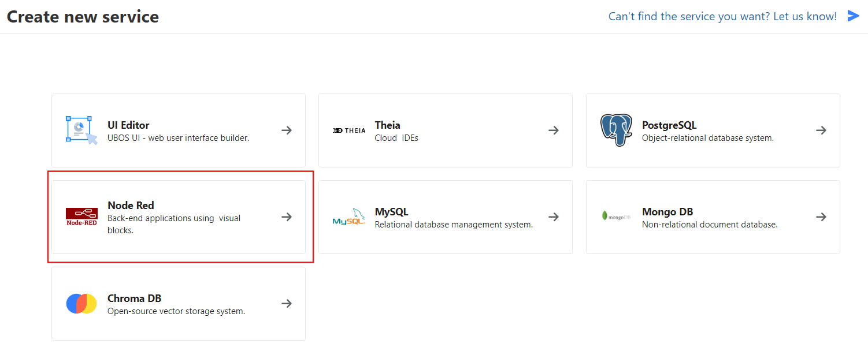Click the Chroma DB colored circles icon
This screenshot has width=868, height=362.
pos(81,304)
